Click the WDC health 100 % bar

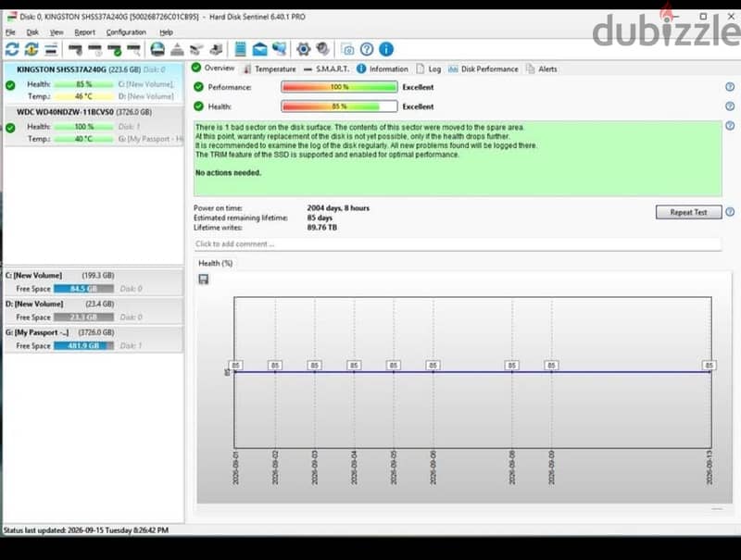click(83, 127)
